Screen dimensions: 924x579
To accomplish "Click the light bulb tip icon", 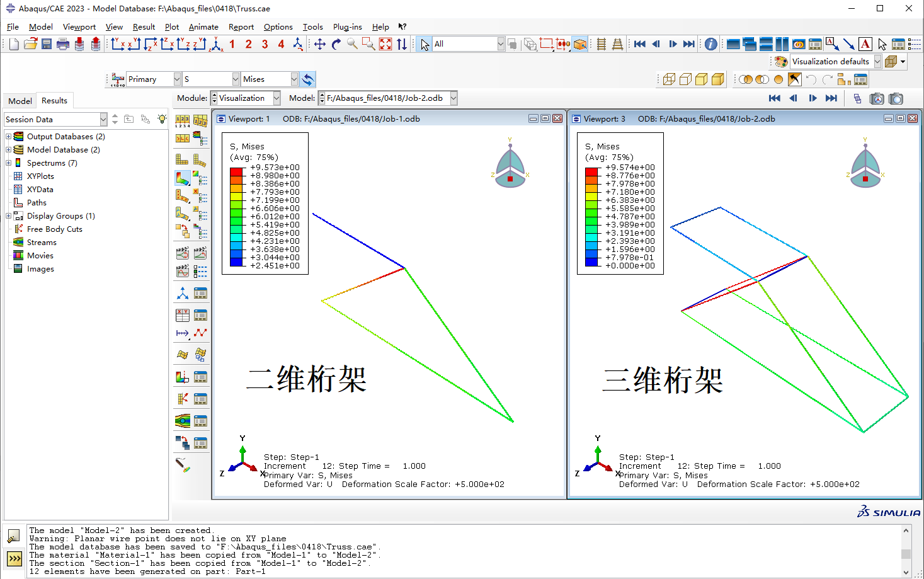I will pos(162,119).
